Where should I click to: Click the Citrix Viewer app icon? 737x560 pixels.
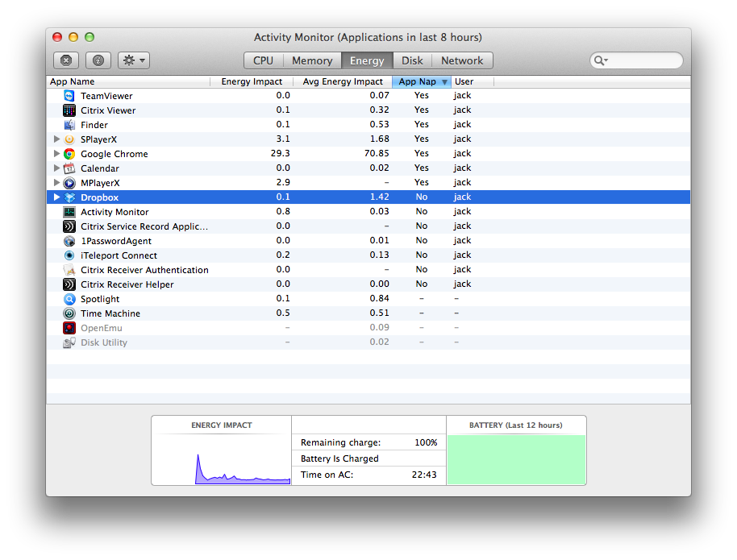click(69, 110)
